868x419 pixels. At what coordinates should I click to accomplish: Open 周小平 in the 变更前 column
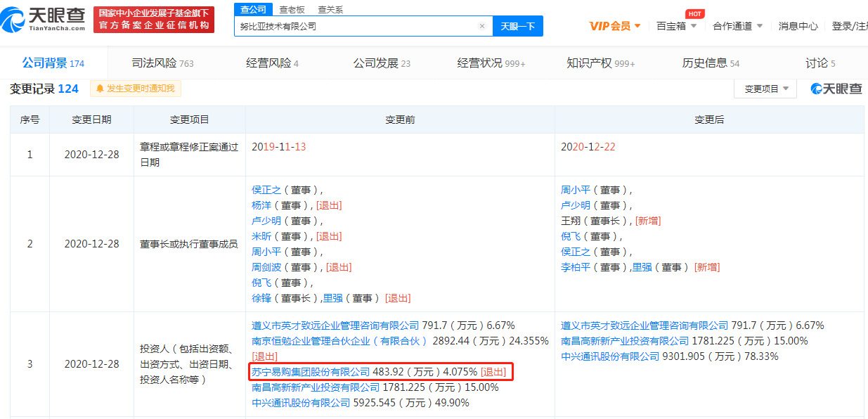(266, 252)
